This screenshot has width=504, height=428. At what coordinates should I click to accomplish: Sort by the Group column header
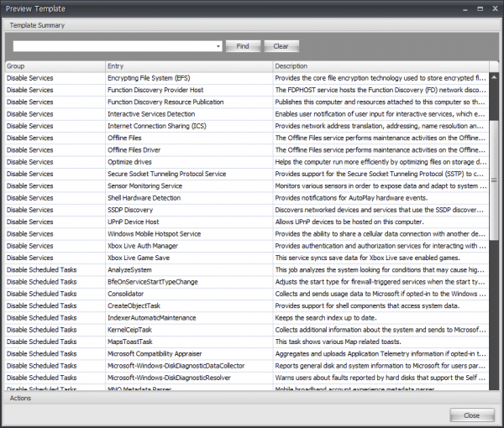click(55, 65)
